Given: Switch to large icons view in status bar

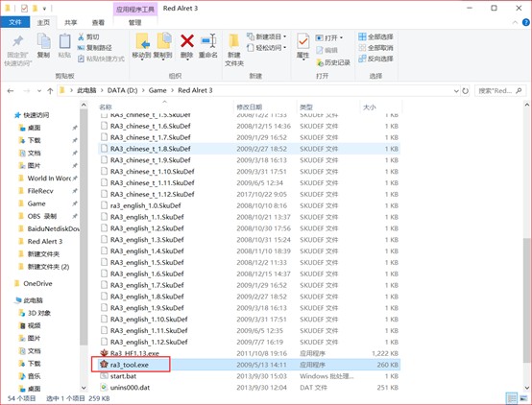Looking at the screenshot, I should click(522, 398).
